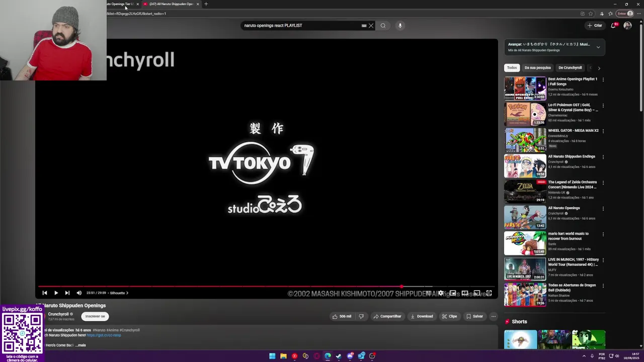Toggle theater mode on the player
This screenshot has height=362, width=644.
click(x=465, y=293)
